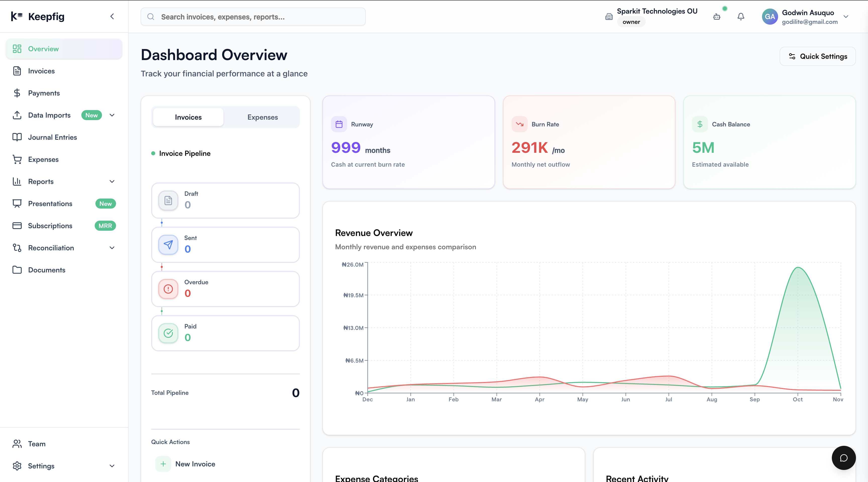Click the AI assistant robot icon
868x482 pixels.
(717, 17)
